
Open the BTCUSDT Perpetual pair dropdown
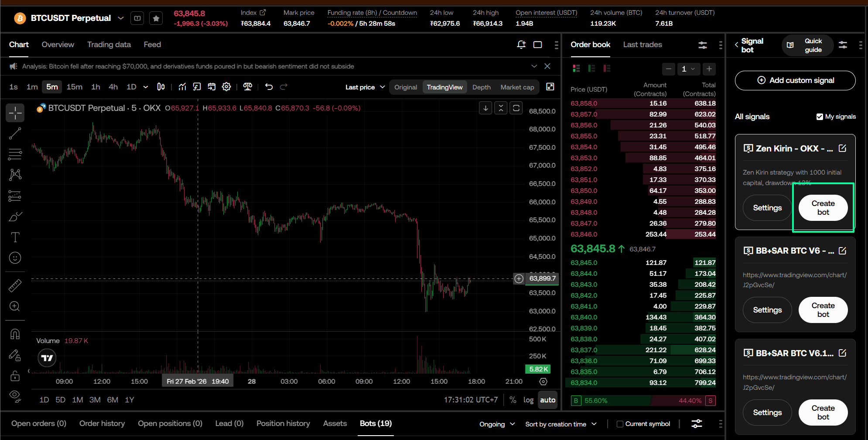pyautogui.click(x=121, y=18)
